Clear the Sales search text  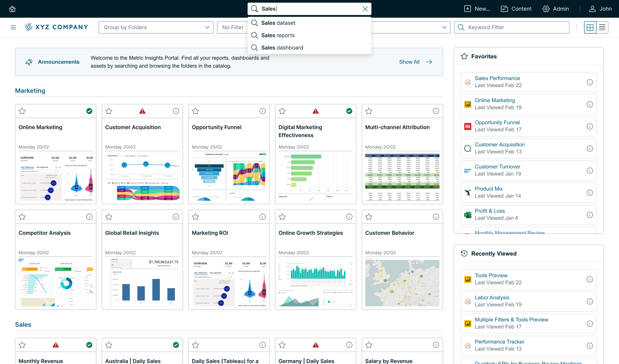365,9
